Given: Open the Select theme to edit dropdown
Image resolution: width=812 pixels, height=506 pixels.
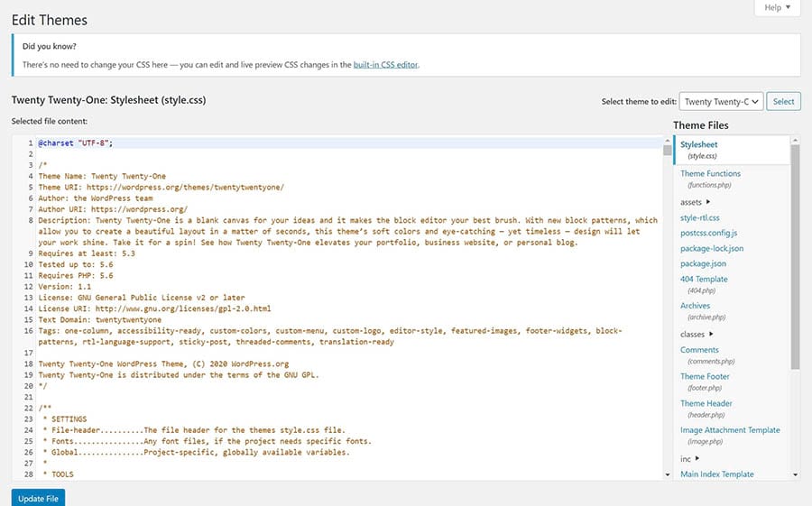Looking at the screenshot, I should [721, 102].
